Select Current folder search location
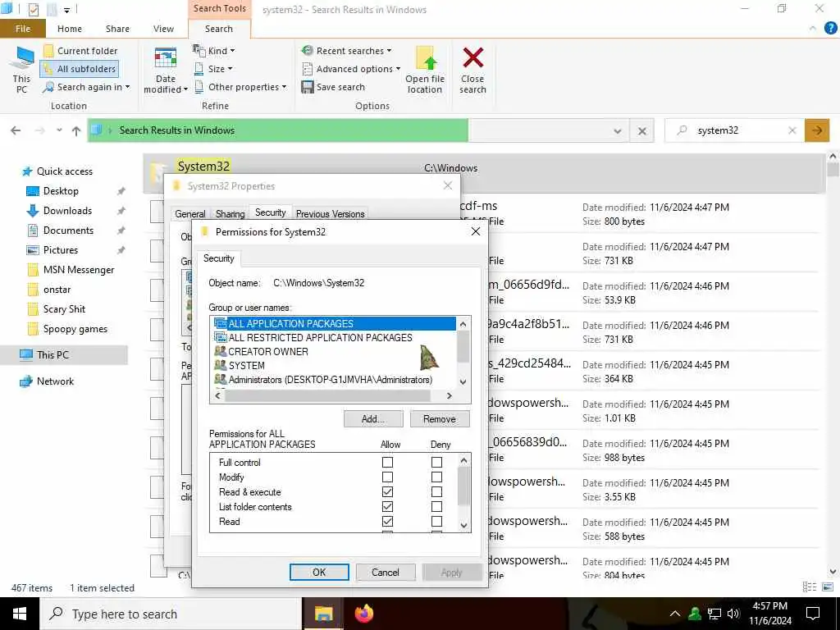The width and height of the screenshot is (840, 630). 80,51
